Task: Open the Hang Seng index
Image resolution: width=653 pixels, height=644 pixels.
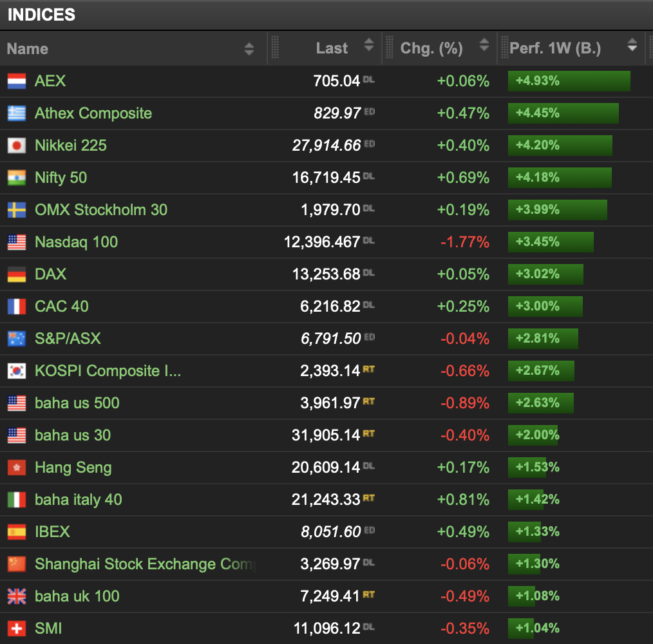Action: (73, 468)
